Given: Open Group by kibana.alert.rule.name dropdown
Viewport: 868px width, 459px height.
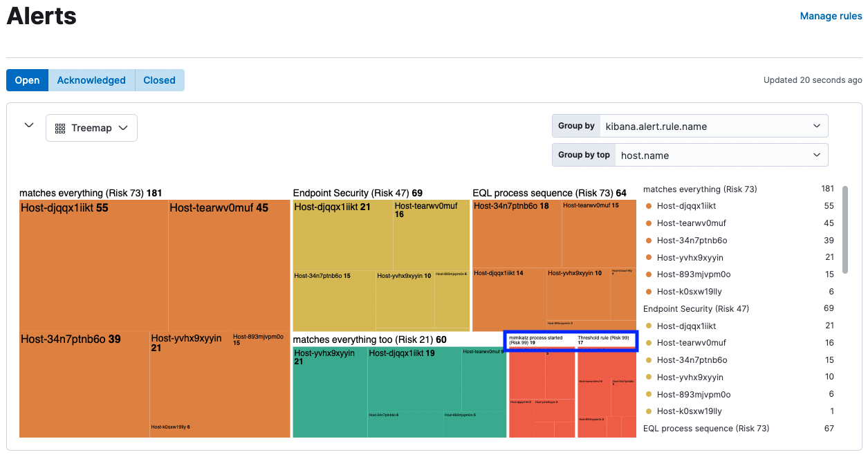Looking at the screenshot, I should pos(690,126).
